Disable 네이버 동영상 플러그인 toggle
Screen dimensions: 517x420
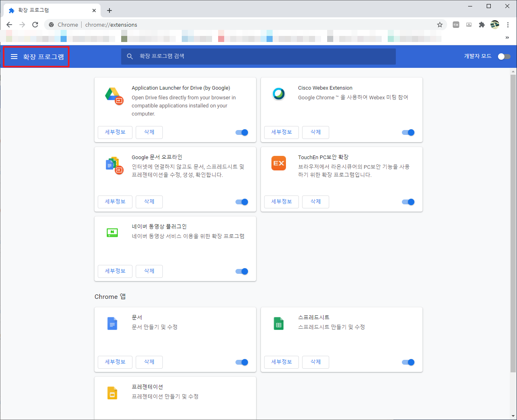click(x=242, y=271)
